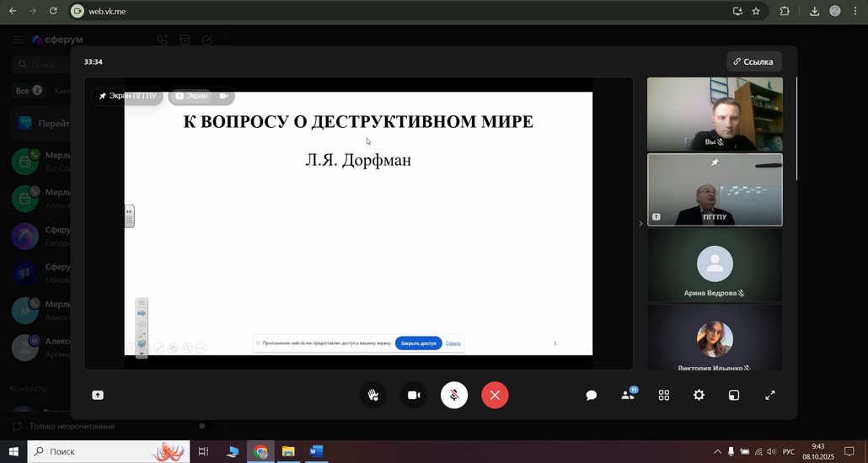Show hidden system tray icons
The image size is (868, 463).
point(717,452)
